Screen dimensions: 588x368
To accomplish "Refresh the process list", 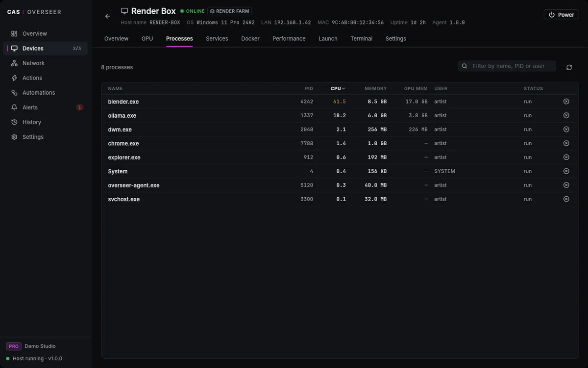I will pos(569,67).
